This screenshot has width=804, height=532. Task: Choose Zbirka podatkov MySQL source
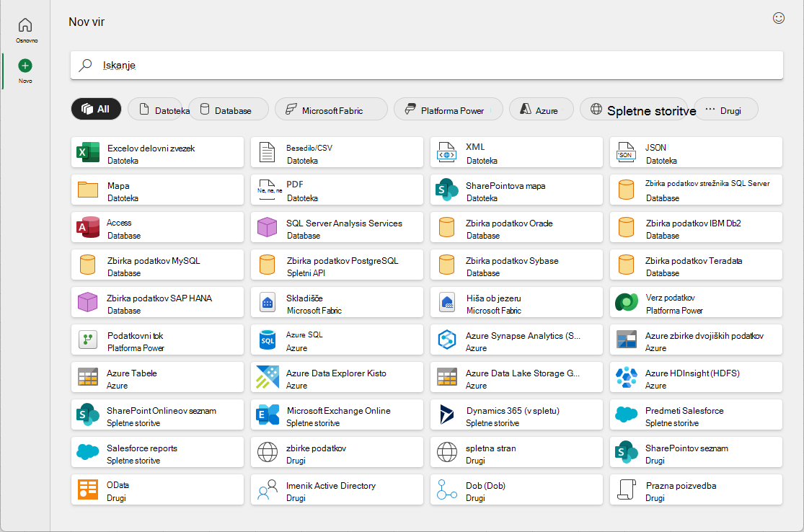pyautogui.click(x=157, y=265)
